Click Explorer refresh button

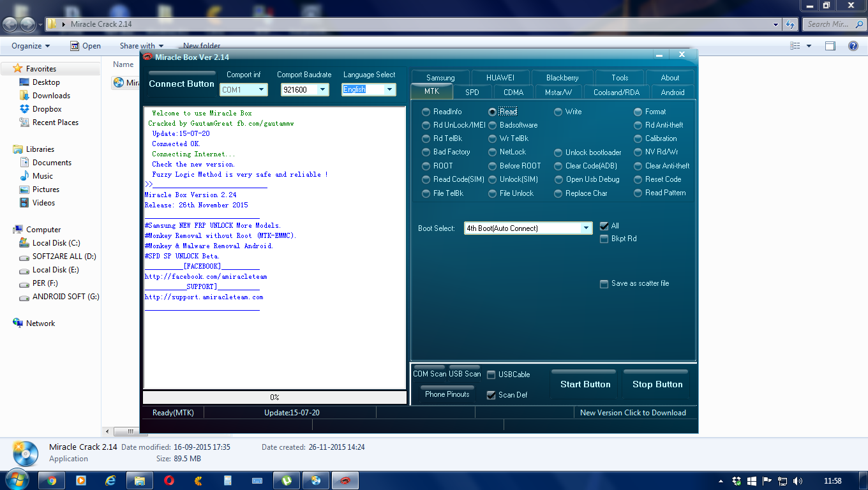click(x=790, y=24)
